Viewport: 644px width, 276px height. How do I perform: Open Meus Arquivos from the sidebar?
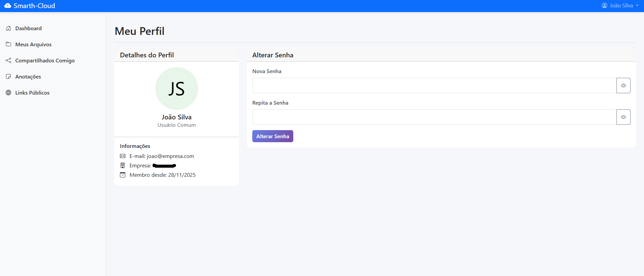coord(33,44)
